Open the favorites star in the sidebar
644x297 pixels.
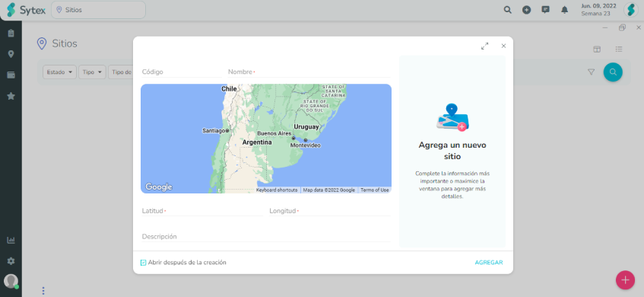coord(11,96)
